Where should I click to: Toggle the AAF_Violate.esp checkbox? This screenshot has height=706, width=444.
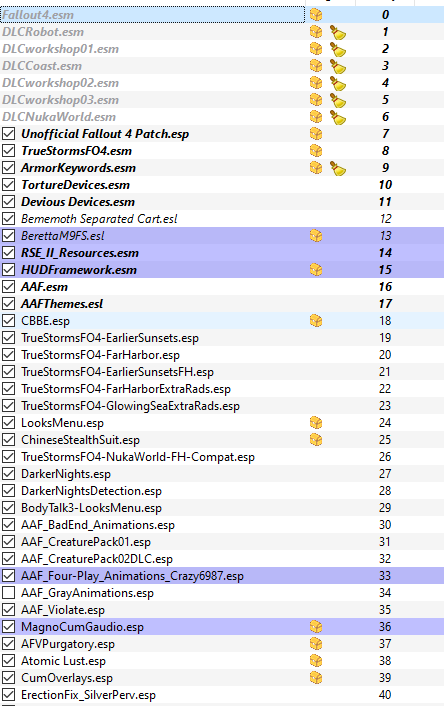tap(9, 610)
